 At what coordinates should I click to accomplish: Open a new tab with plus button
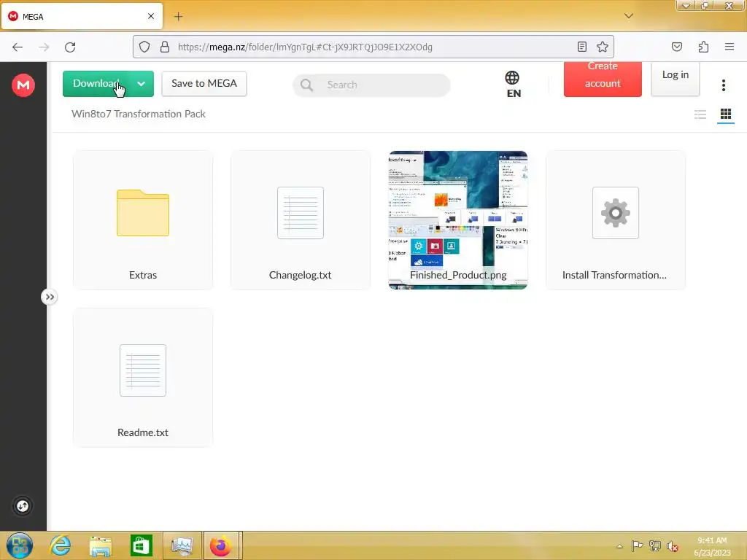click(x=178, y=17)
